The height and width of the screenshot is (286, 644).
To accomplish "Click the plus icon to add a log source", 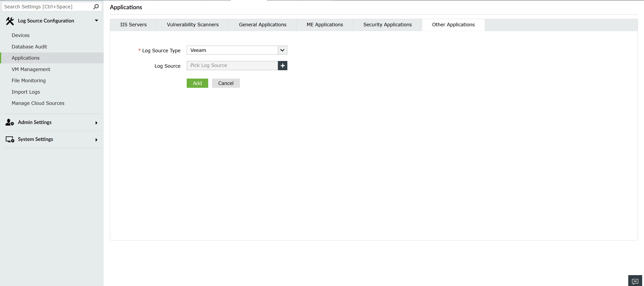I will tap(282, 66).
